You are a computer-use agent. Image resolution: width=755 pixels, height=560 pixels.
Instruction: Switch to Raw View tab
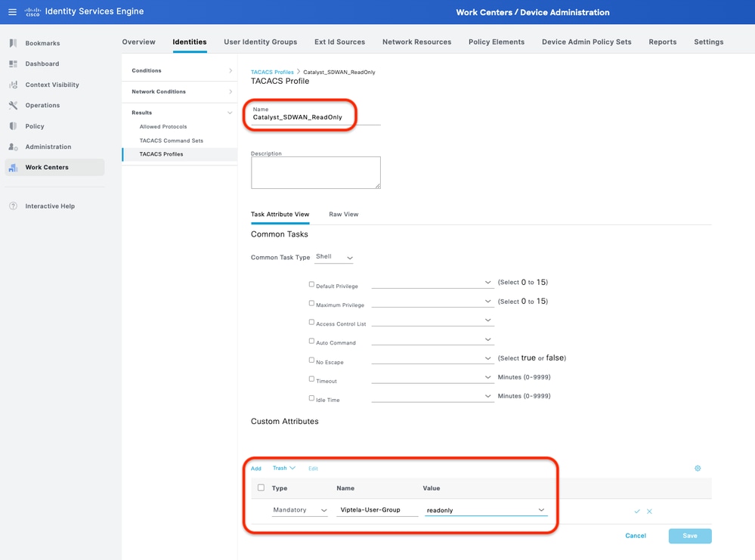(x=343, y=215)
